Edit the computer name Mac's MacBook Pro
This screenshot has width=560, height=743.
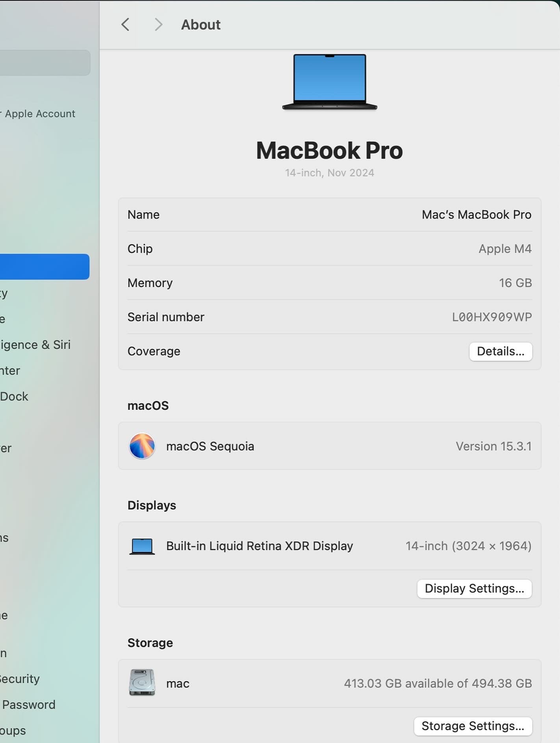click(476, 215)
